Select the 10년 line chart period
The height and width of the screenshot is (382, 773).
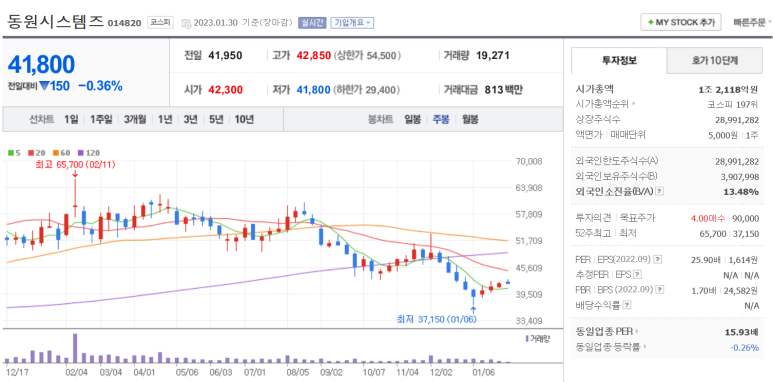click(x=245, y=119)
